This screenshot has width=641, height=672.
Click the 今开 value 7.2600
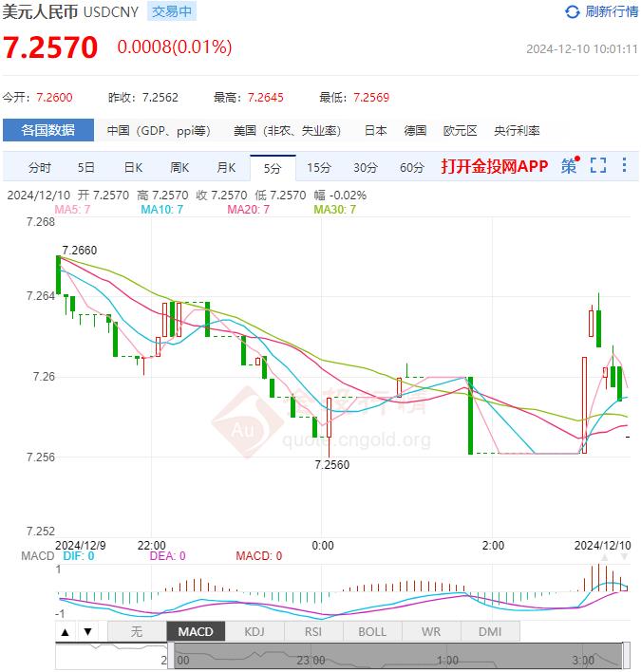tap(54, 98)
